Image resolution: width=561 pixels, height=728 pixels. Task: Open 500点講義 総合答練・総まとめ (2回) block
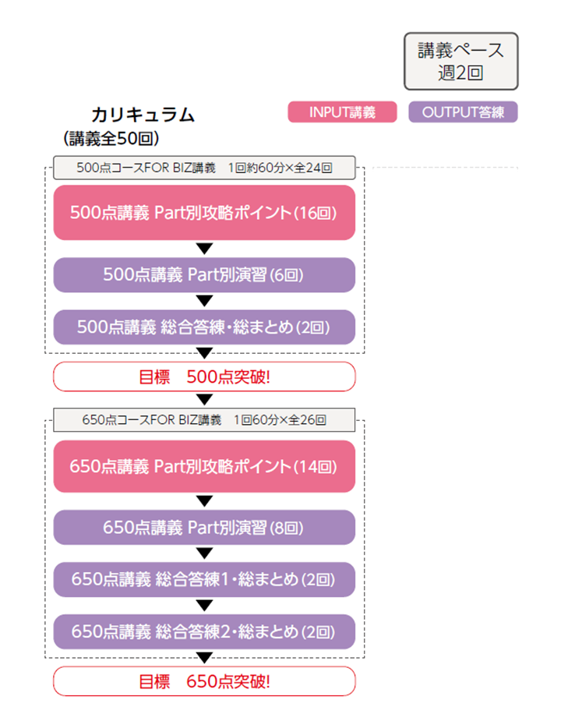pos(204,327)
